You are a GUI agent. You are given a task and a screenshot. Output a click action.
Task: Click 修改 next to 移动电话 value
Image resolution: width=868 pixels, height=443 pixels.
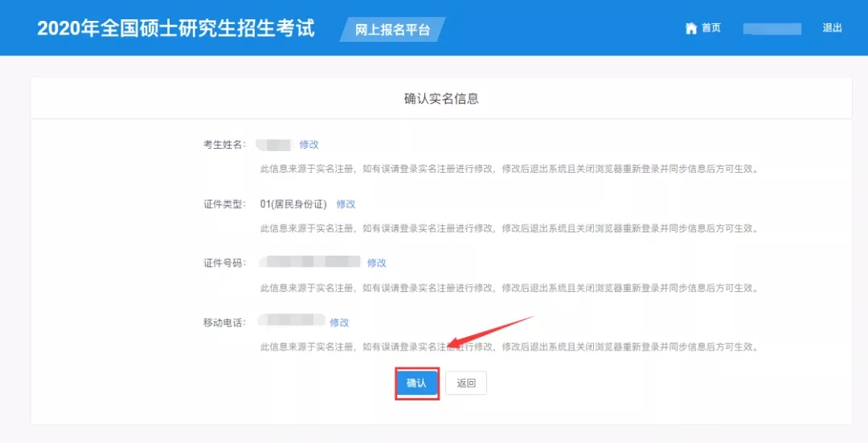339,322
